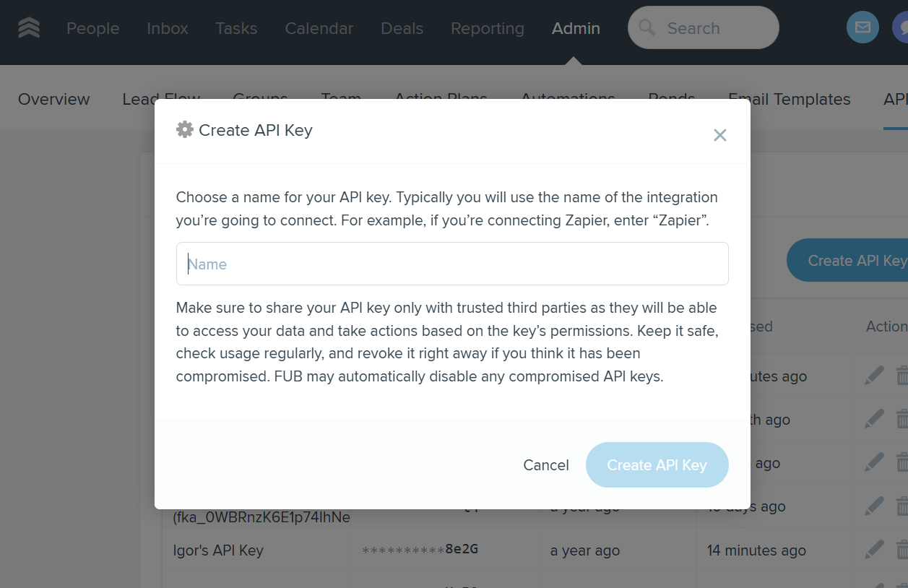Image resolution: width=908 pixels, height=588 pixels.
Task: Edit Igor's API Key with pencil icon
Action: click(x=874, y=550)
